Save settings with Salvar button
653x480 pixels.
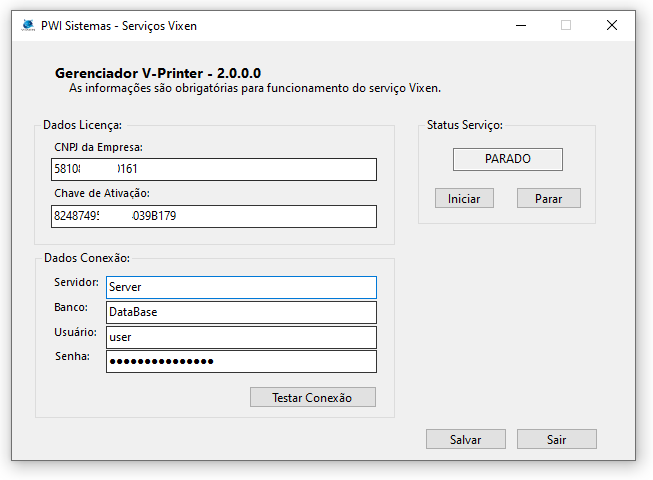click(x=466, y=439)
